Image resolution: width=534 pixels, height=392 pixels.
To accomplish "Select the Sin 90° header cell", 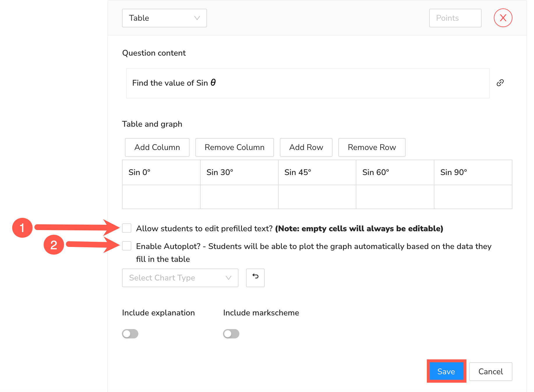I will 473,172.
